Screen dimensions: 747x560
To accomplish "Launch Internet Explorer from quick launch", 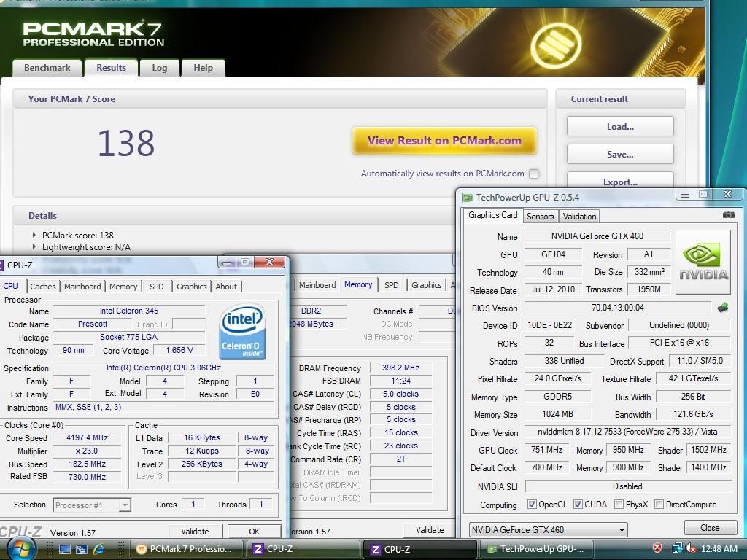I will pos(98,549).
